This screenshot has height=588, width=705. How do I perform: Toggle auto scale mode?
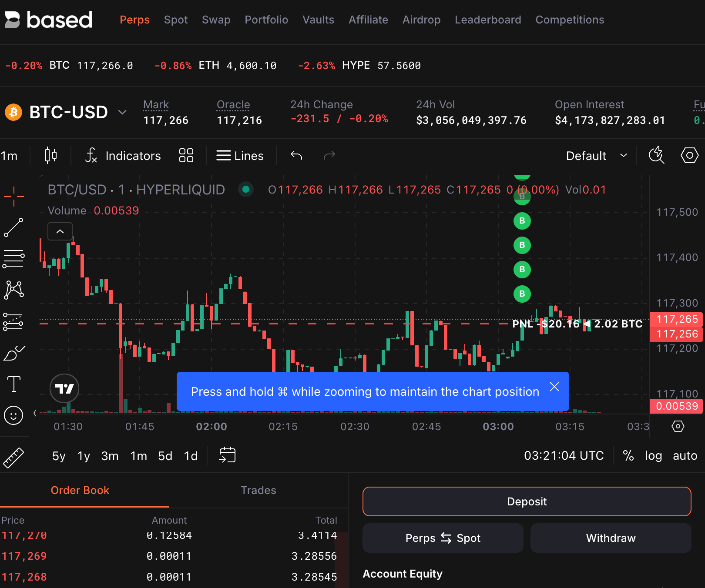685,456
